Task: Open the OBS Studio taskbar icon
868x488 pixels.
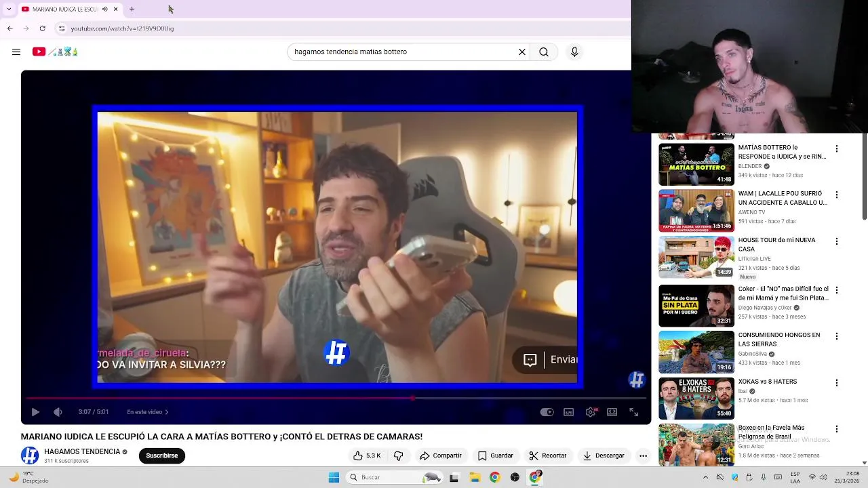Action: click(515, 477)
